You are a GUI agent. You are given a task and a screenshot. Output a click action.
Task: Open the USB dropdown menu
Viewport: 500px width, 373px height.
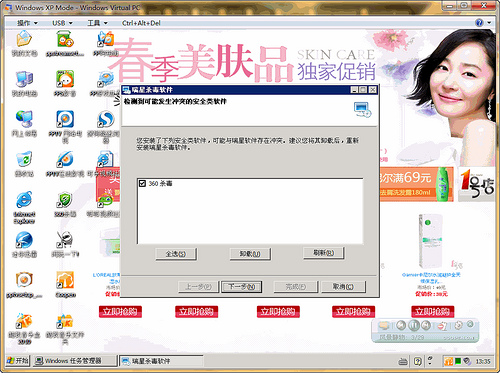pyautogui.click(x=62, y=23)
